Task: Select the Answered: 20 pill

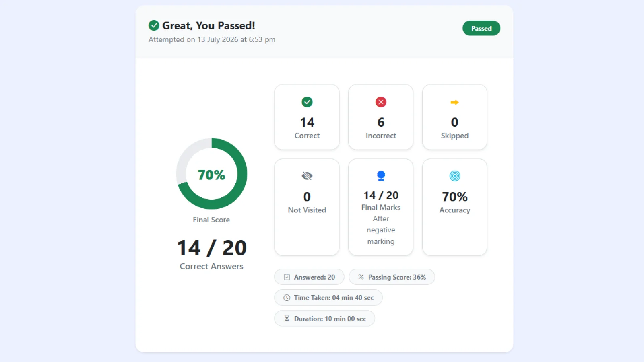Action: (309, 277)
